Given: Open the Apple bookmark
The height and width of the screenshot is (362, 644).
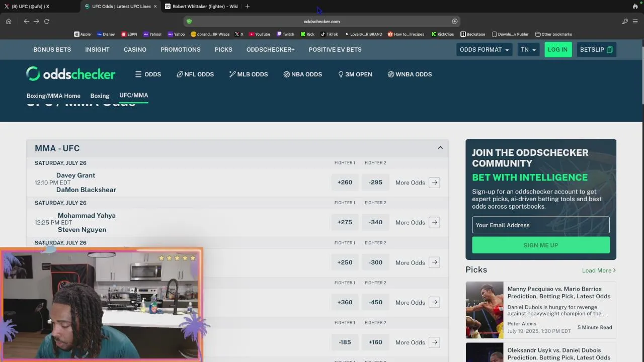Looking at the screenshot, I should coord(83,34).
